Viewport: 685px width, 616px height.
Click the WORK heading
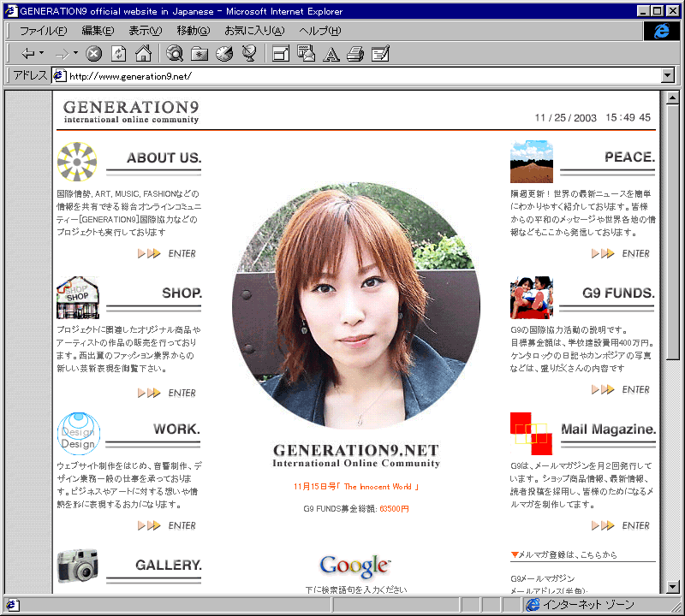176,429
